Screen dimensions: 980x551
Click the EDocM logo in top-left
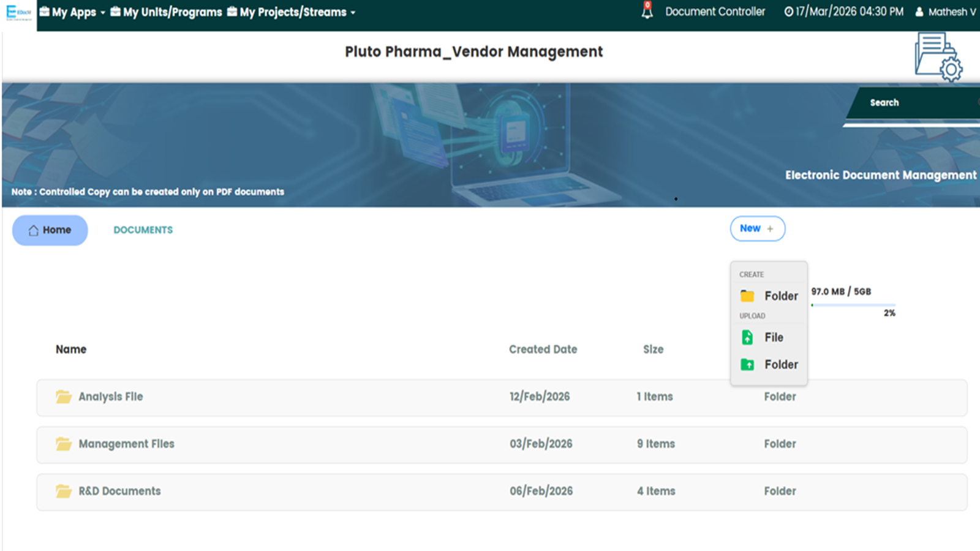18,13
